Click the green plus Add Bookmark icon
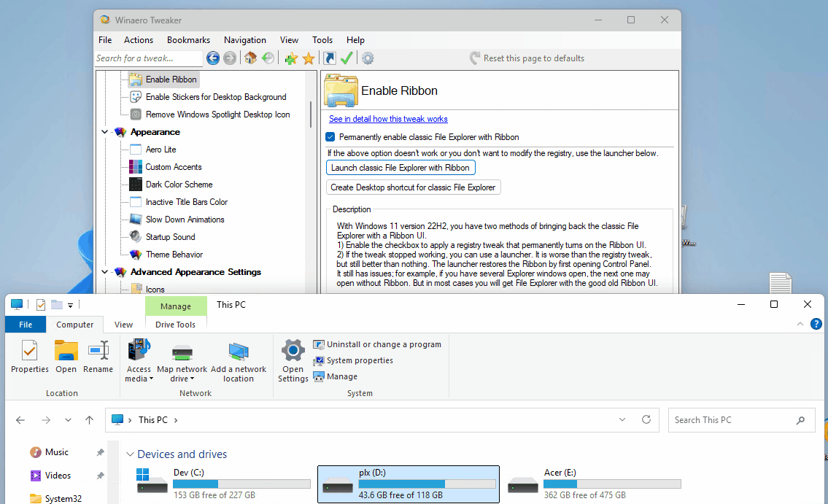828x504 pixels. (291, 58)
